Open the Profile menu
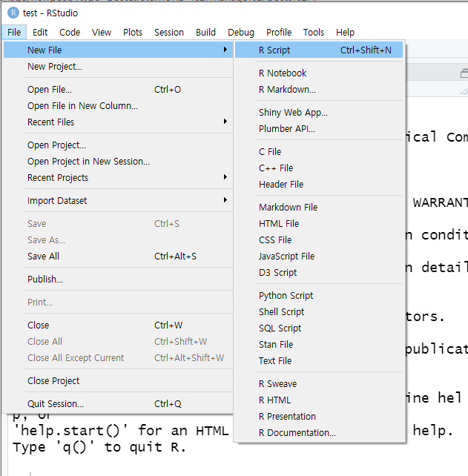Image resolution: width=468 pixels, height=476 pixels. [x=279, y=32]
